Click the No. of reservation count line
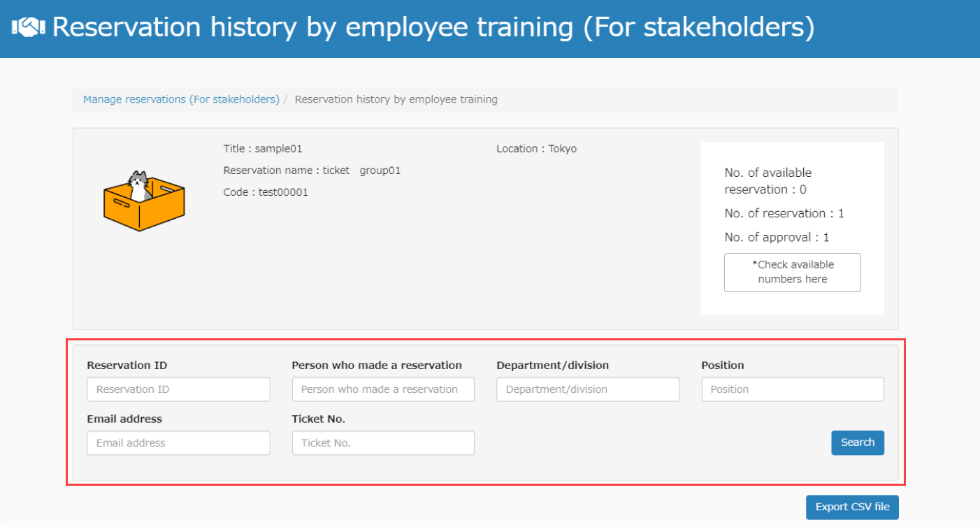Screen dimensions: 980x527 pyautogui.click(x=784, y=214)
